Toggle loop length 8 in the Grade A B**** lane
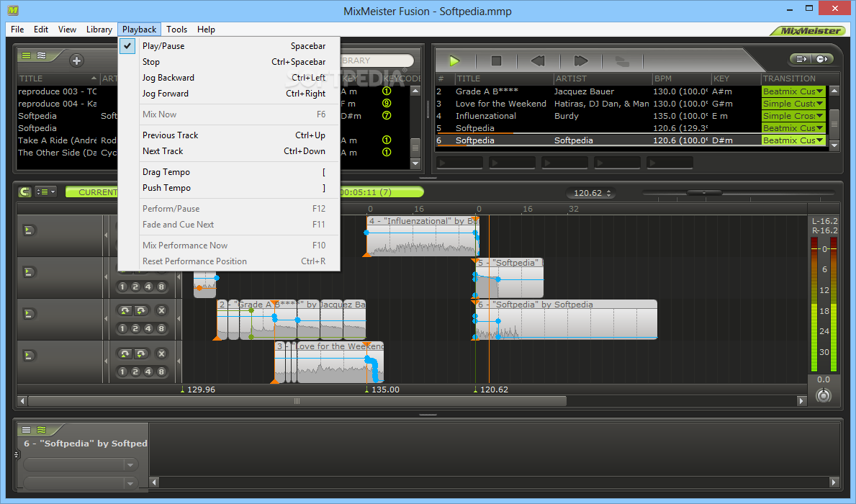The height and width of the screenshot is (504, 856). pos(161,329)
